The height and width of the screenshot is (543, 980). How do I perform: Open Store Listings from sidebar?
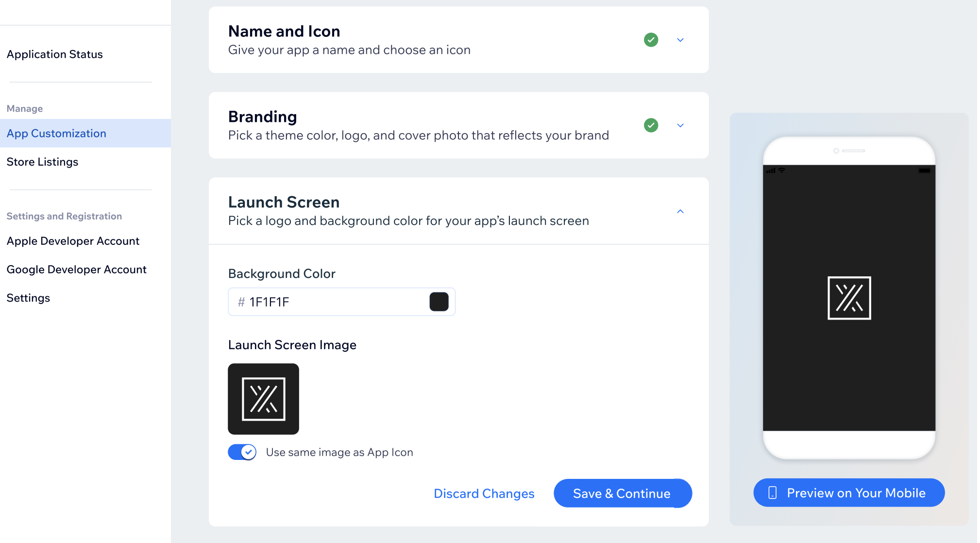(41, 161)
